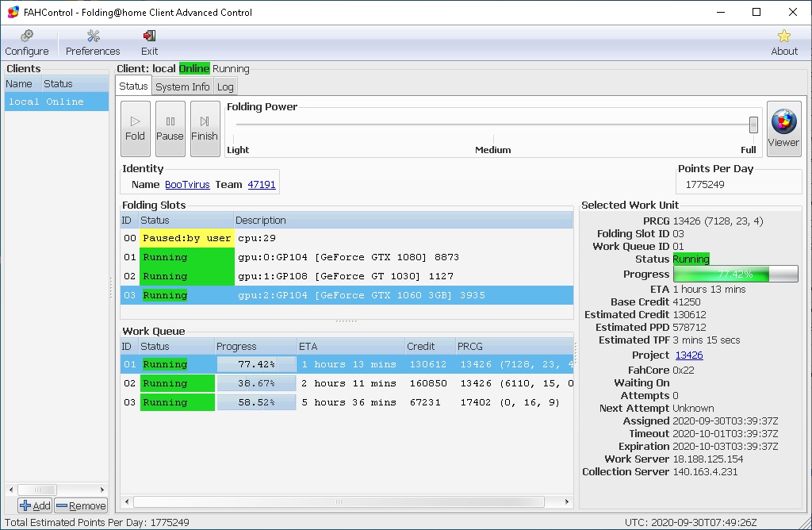Click the Work Queue PRCG column header
Image resolution: width=812 pixels, height=530 pixels.
[x=514, y=346]
